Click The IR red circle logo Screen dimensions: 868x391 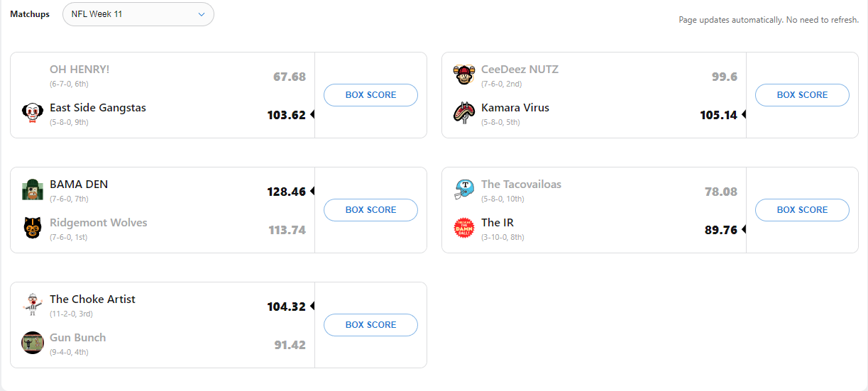click(x=464, y=228)
